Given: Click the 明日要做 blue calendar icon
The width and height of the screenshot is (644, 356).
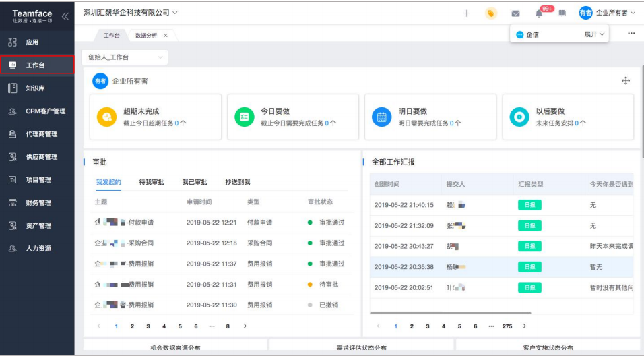Looking at the screenshot, I should (x=381, y=117).
